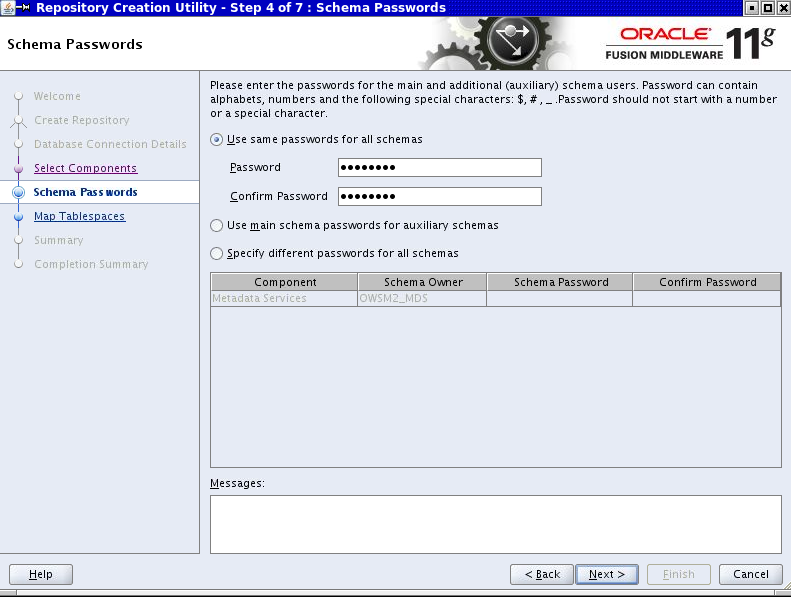
Task: Open the Select Components step link
Action: (85, 168)
